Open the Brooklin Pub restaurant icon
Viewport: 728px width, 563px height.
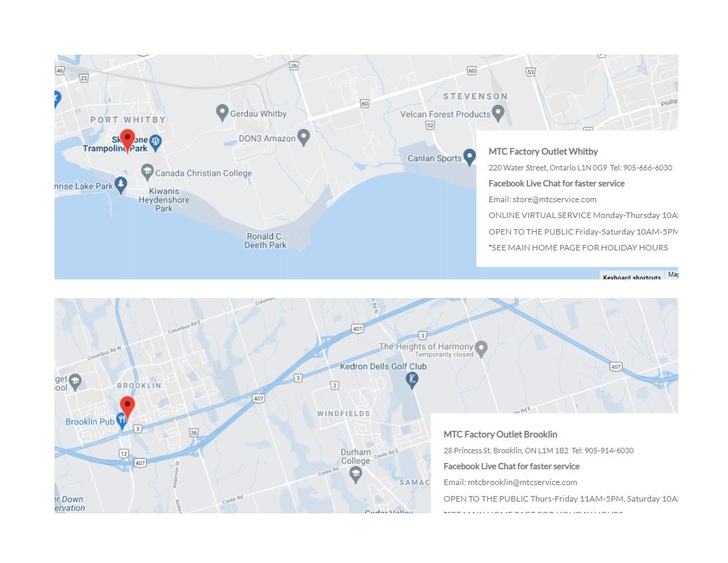[x=122, y=420]
